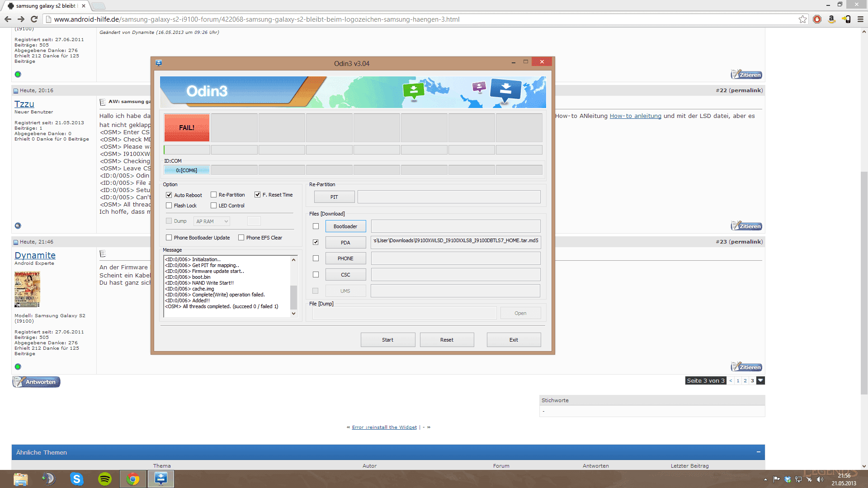Click the Odin3 title bar app icon
Viewport: 868px width, 488px height.
pyautogui.click(x=159, y=63)
